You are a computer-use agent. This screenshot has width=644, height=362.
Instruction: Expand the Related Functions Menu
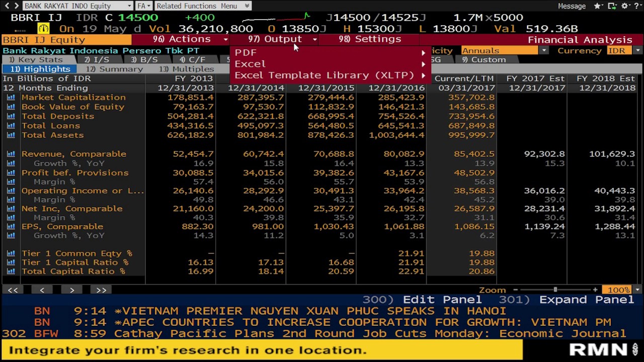(202, 6)
